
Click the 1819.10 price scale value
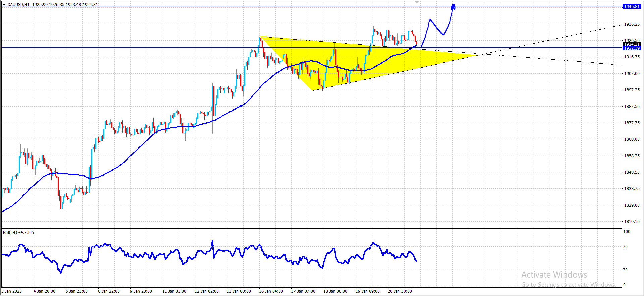coord(632,221)
